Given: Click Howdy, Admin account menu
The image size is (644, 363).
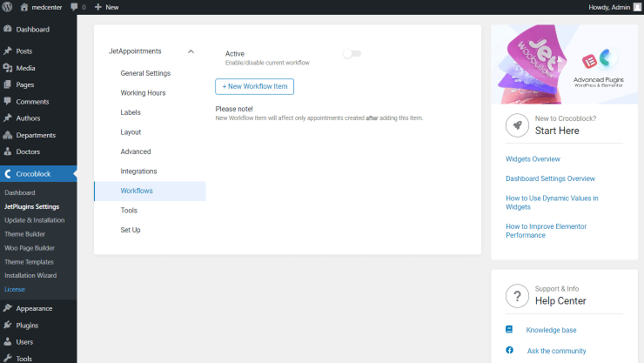Looking at the screenshot, I should pos(614,7).
